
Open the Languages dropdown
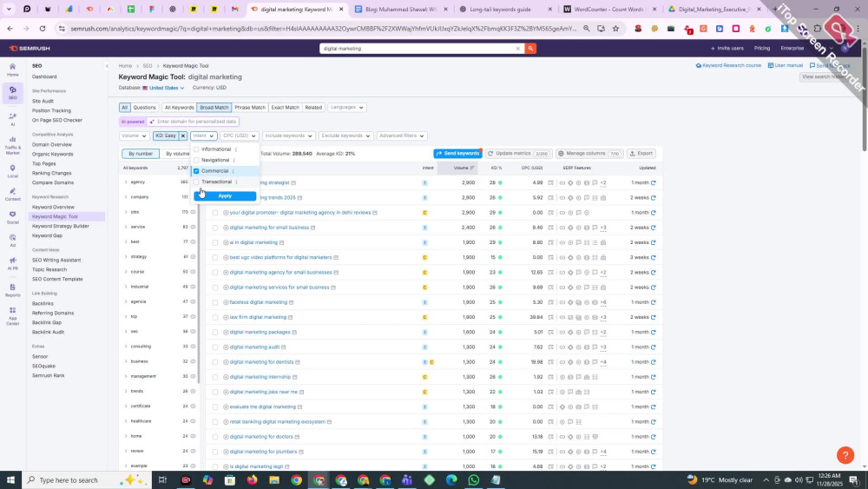coord(346,108)
